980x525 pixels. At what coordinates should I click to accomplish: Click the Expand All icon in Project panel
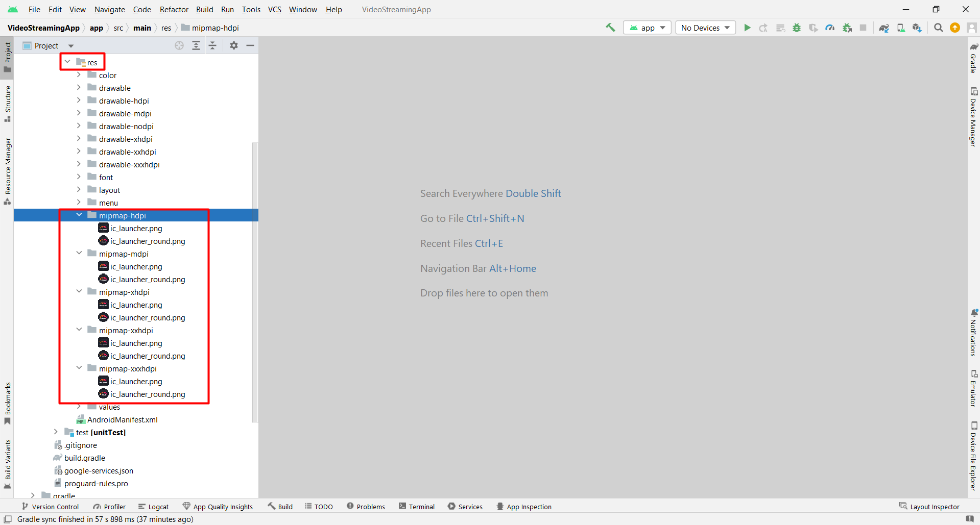coord(196,45)
